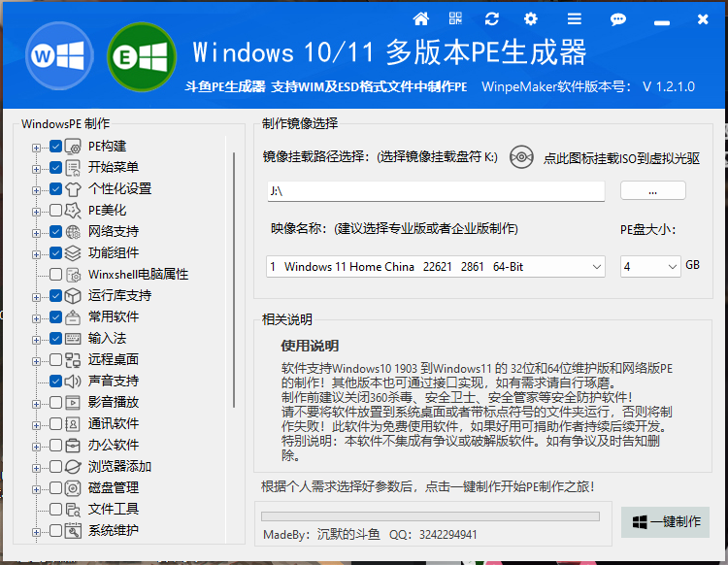Check the 办公软件 checkbox
This screenshot has width=728, height=565.
55,446
